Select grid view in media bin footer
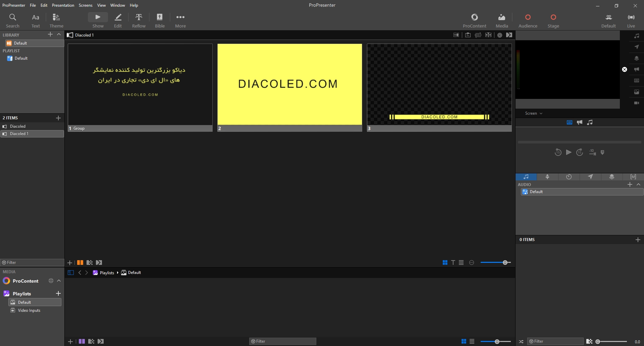Image resolution: width=644 pixels, height=346 pixels. (x=464, y=341)
